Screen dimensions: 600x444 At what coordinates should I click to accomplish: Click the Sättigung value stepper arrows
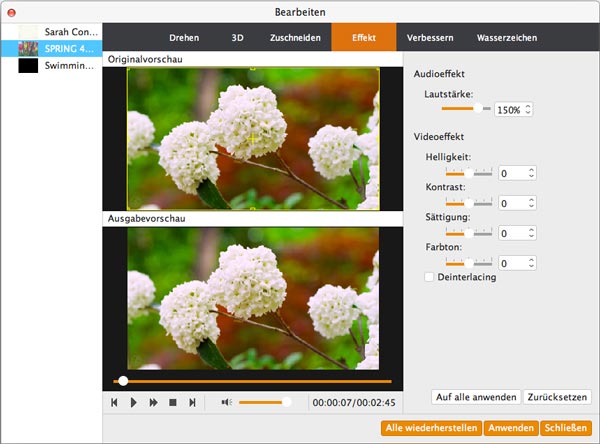531,233
